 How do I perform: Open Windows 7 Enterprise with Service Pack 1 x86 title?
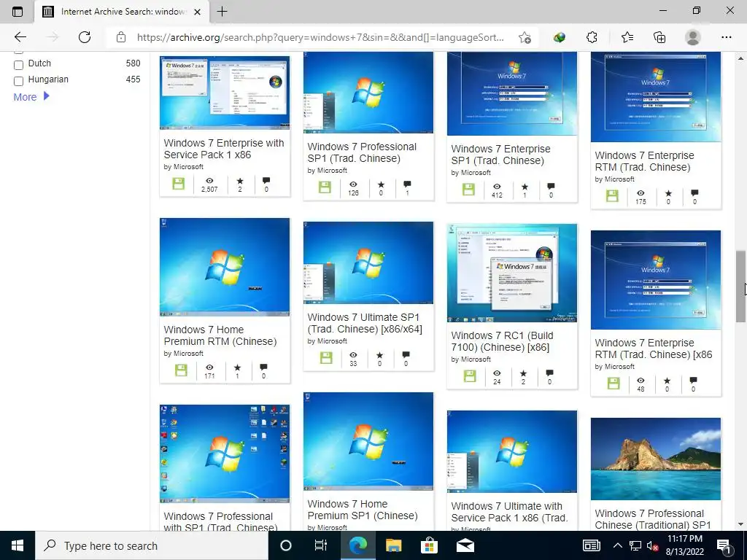[x=224, y=149]
